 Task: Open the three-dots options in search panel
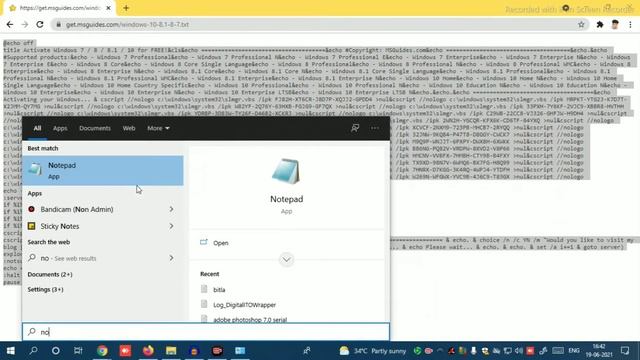375,128
